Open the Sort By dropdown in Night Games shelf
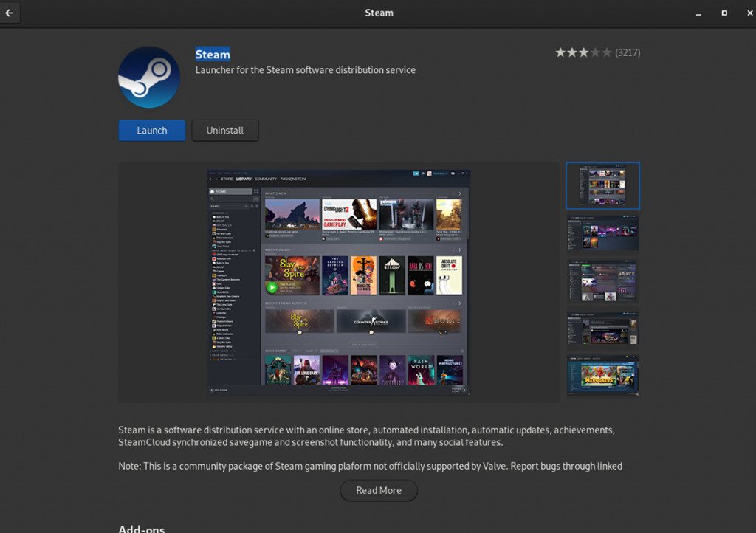756x533 pixels. click(328, 350)
